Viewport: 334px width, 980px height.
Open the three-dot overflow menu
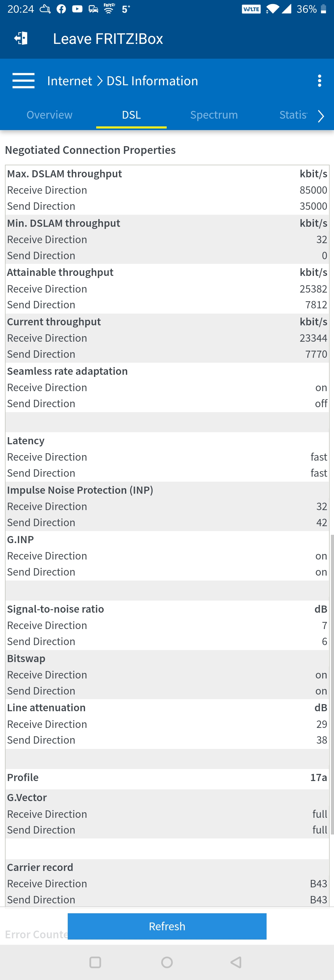click(319, 81)
